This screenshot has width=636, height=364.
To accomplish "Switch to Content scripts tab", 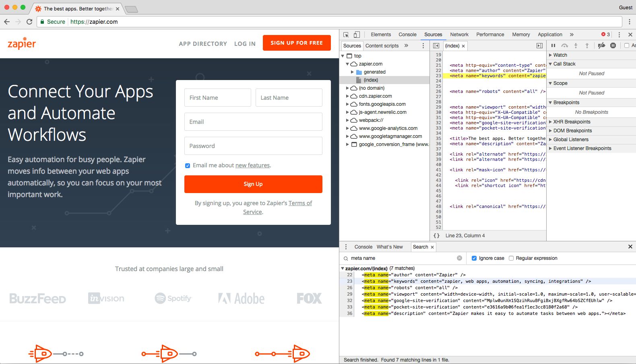I will pyautogui.click(x=382, y=46).
